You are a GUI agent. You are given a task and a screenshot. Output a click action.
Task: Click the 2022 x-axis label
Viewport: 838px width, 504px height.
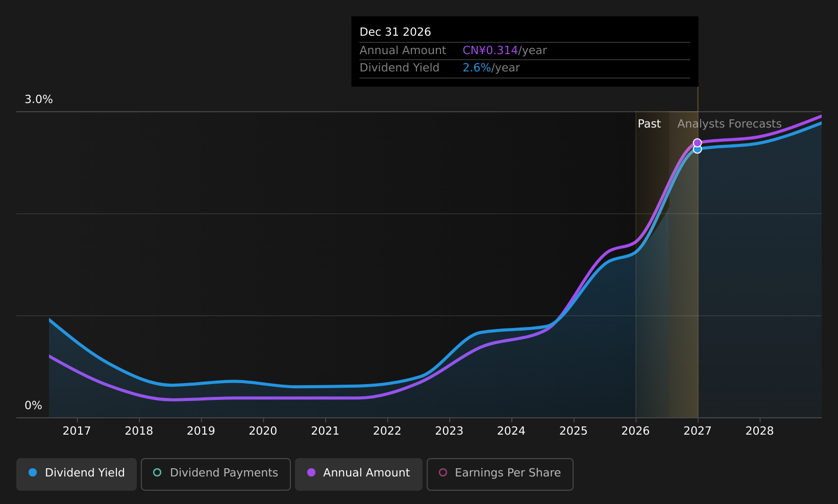click(387, 431)
